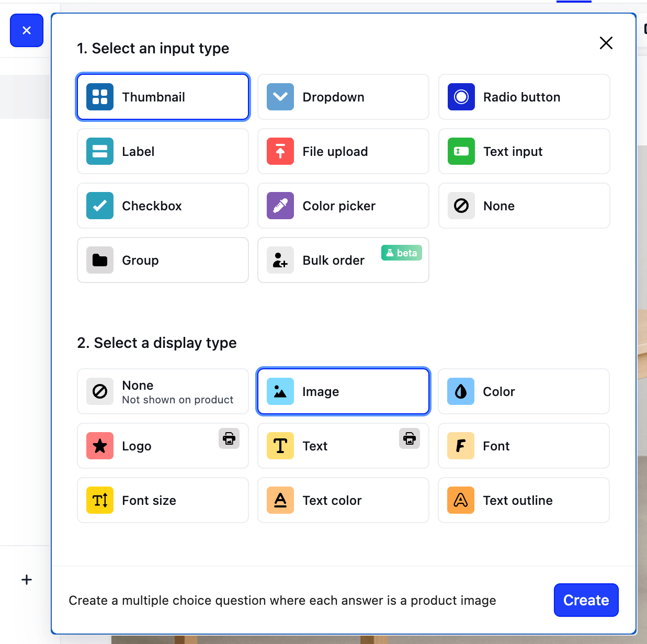Choose None as the input type
647x644 pixels.
[x=524, y=206]
